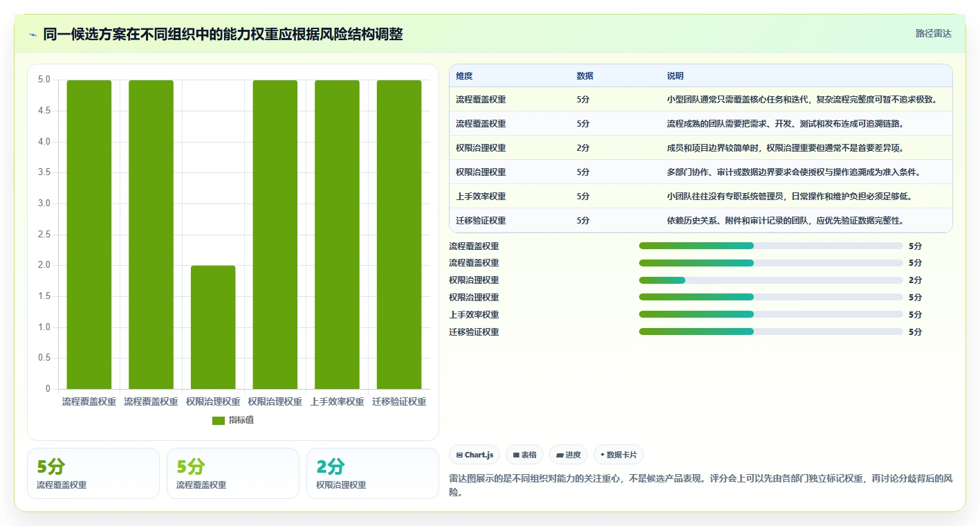This screenshot has height=526, width=980.
Task: Click the description starting 成员和项目边界较简单时
Action: click(785, 148)
